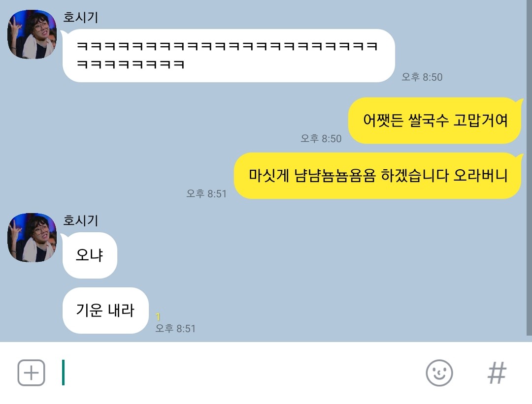
Task: Open the plus attachment menu
Action: 31,373
